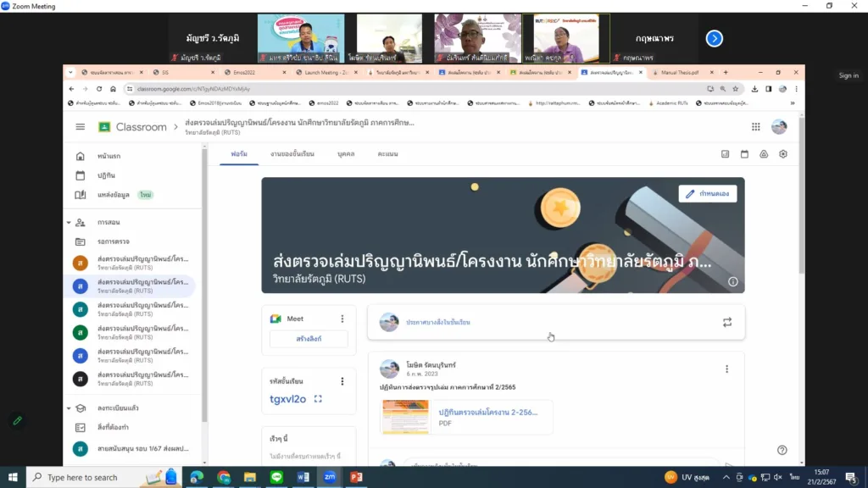
Task: Switch to งานของชั้นเรียน tab
Action: (x=292, y=154)
